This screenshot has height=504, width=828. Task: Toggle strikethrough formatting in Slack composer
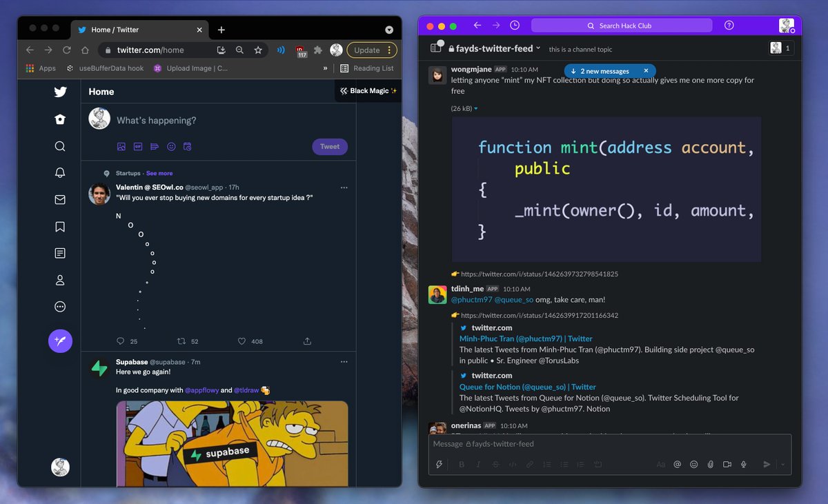[x=496, y=465]
